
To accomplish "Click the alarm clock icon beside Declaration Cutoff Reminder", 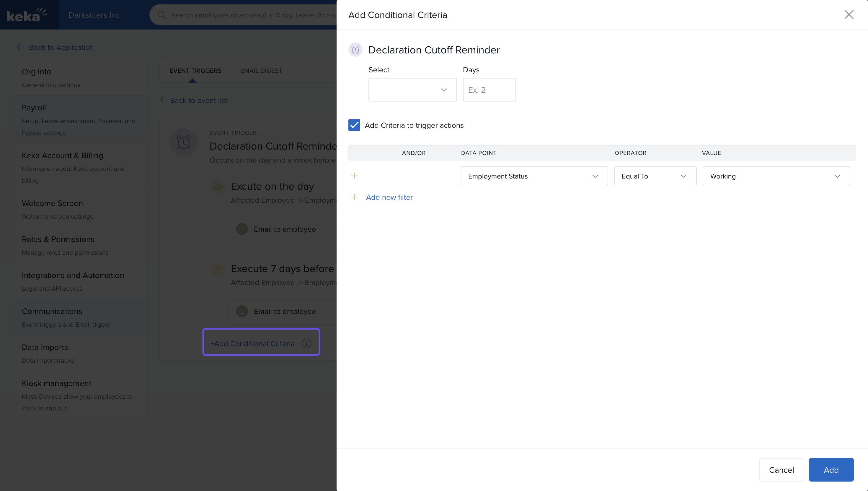I will click(355, 50).
